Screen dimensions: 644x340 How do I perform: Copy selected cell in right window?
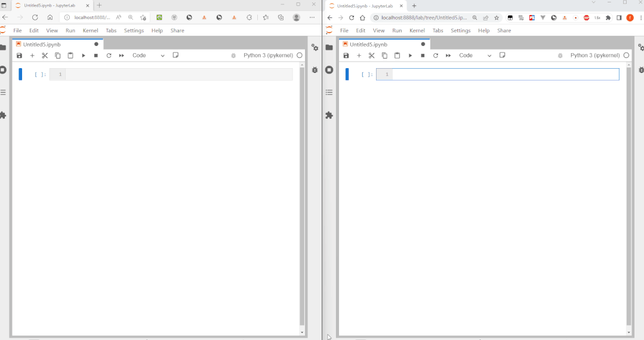(x=384, y=56)
